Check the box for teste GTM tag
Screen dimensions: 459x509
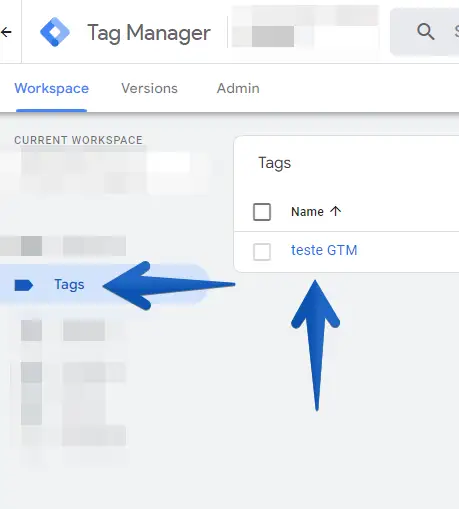coord(262,252)
